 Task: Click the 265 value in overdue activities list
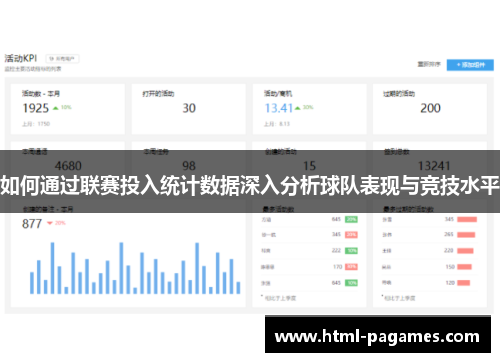point(449,234)
